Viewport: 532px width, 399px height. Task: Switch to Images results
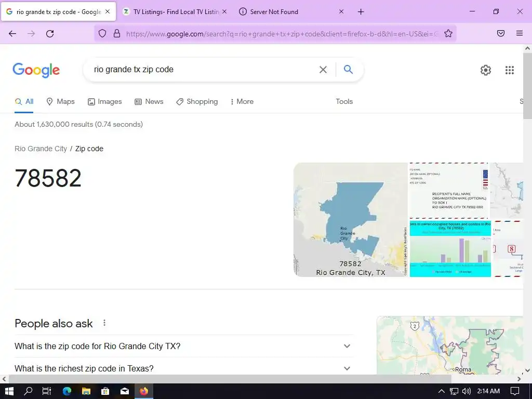[x=104, y=101]
